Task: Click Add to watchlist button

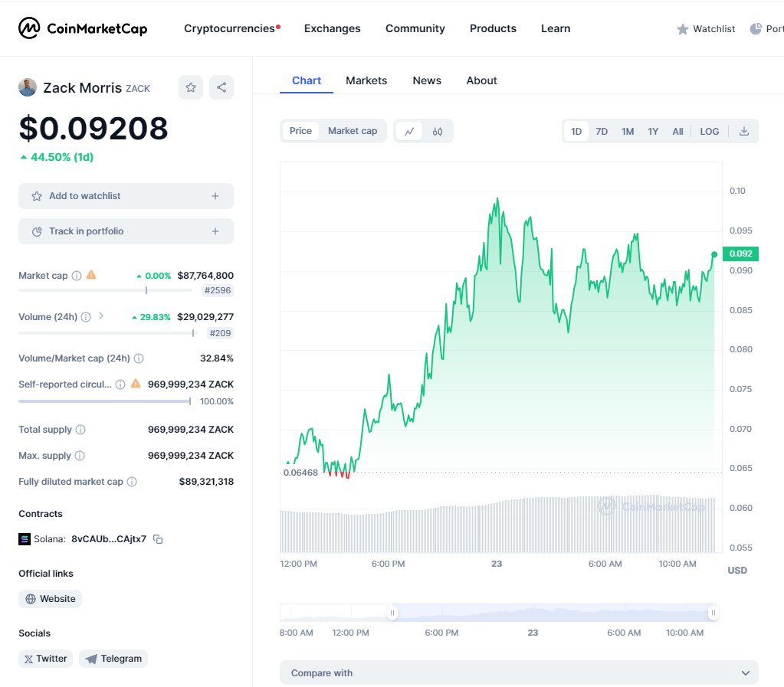Action: [126, 196]
